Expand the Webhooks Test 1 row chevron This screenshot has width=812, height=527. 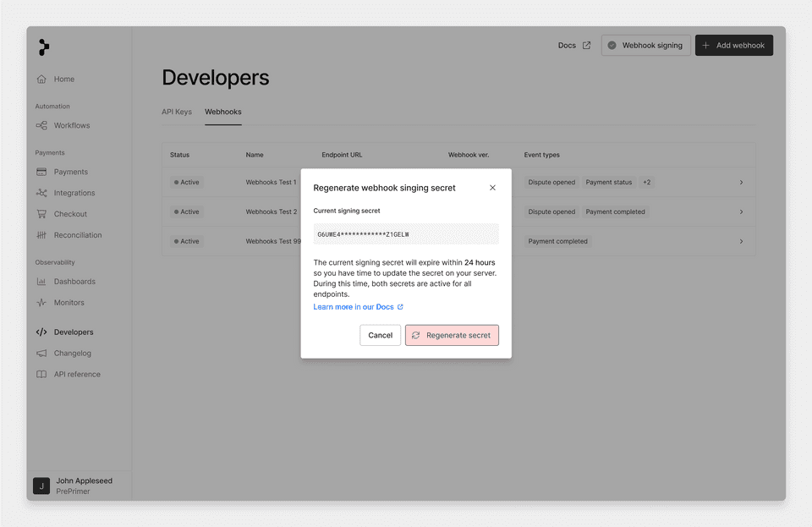(x=741, y=182)
